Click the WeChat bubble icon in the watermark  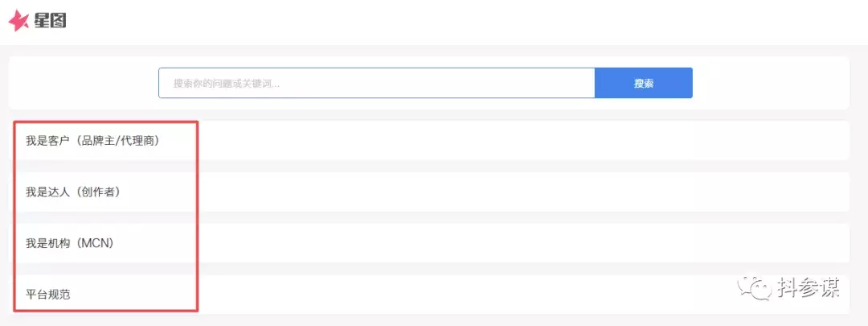(x=756, y=287)
